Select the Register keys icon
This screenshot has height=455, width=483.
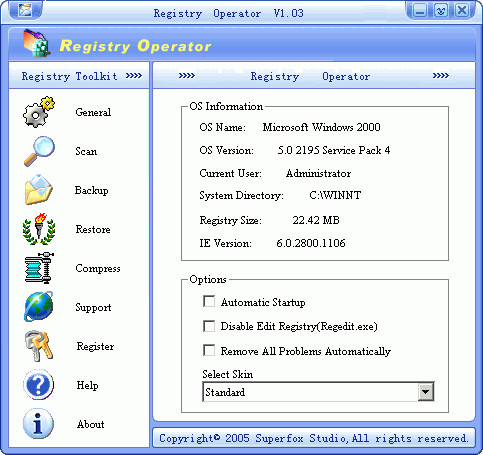39,346
